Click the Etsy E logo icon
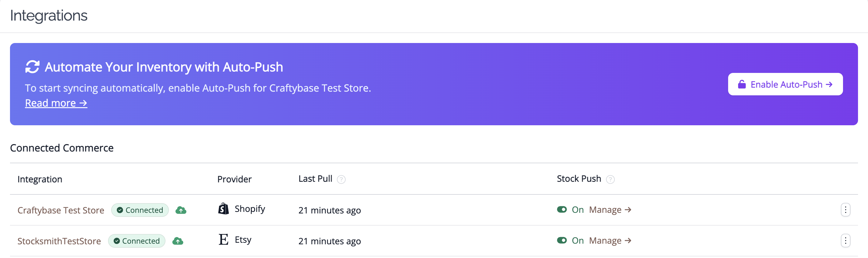This screenshot has width=868, height=258. click(x=224, y=240)
